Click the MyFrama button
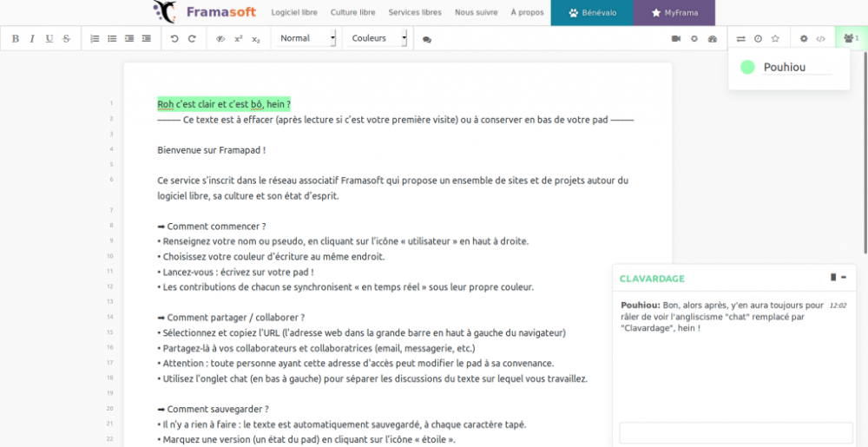868x447 pixels. click(674, 13)
